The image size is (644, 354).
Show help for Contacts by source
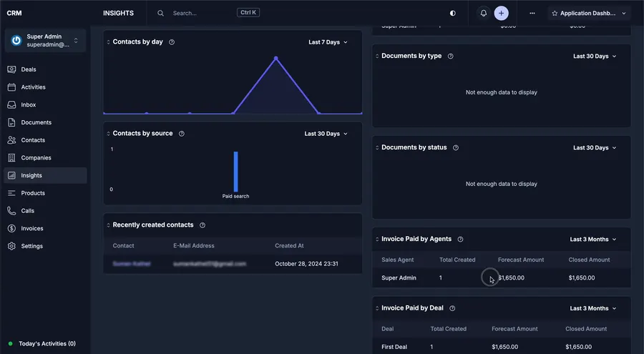pyautogui.click(x=182, y=134)
